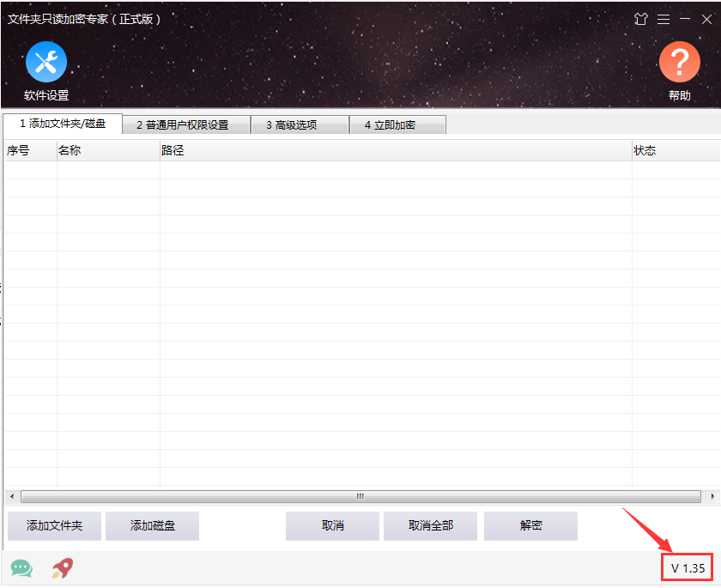Open the green chat bubble icon
The image size is (721, 588).
[21, 568]
